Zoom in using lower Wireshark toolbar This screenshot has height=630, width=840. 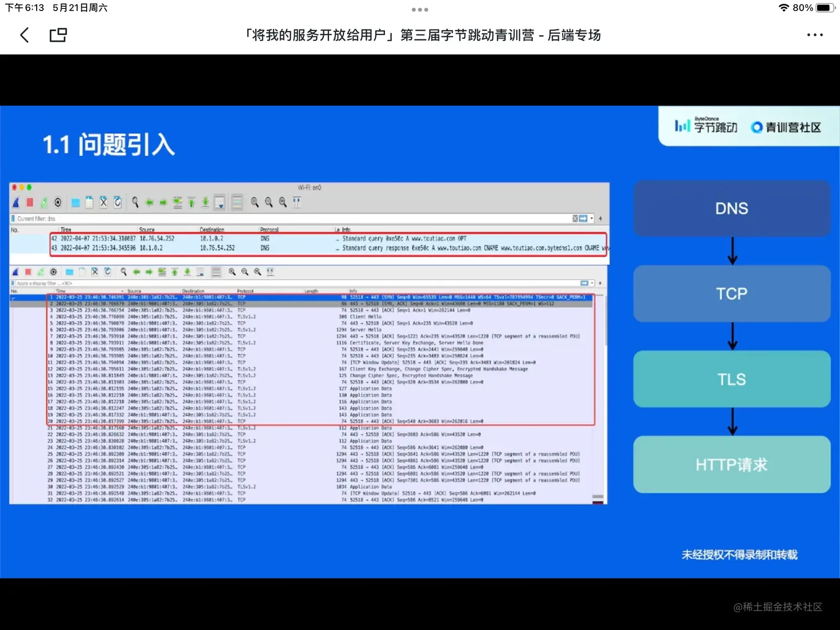point(232,272)
